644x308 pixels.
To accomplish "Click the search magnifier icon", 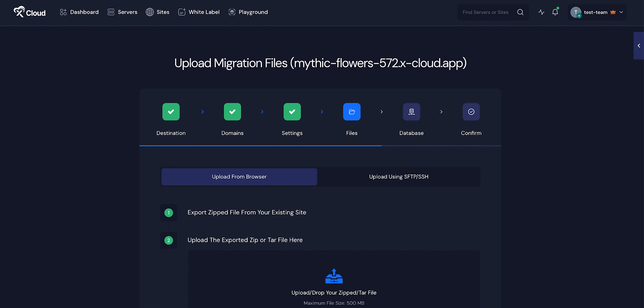I will pyautogui.click(x=520, y=12).
